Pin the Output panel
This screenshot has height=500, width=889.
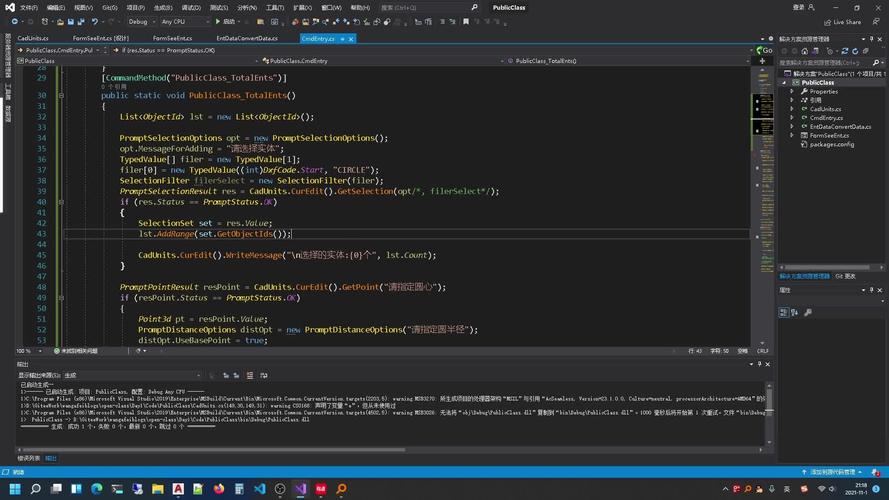(759, 364)
